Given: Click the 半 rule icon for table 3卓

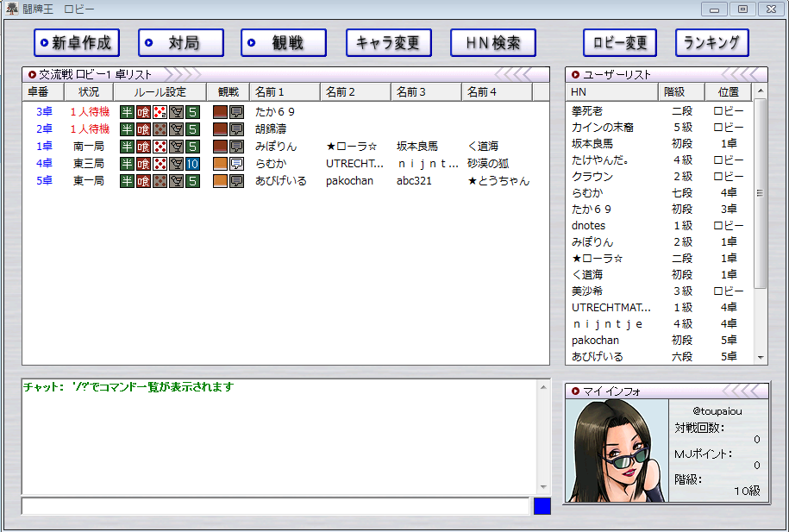Looking at the screenshot, I should pyautogui.click(x=128, y=111).
